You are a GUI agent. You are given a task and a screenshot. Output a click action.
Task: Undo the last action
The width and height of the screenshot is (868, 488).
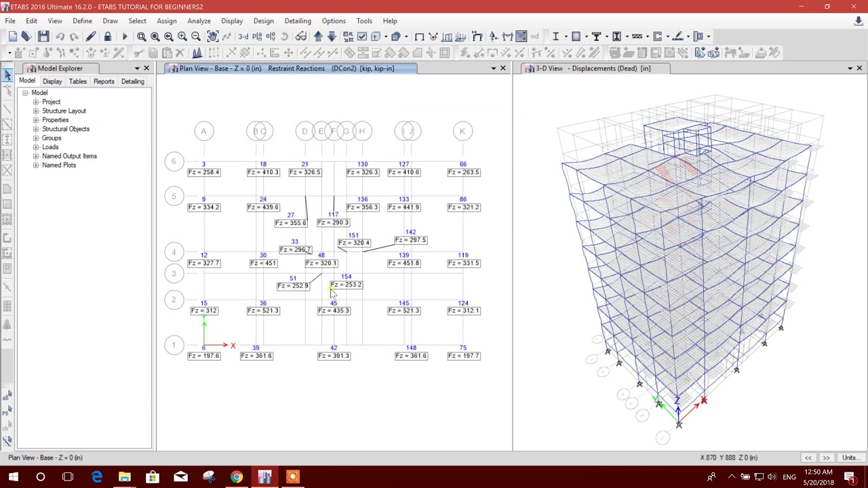coord(61,36)
